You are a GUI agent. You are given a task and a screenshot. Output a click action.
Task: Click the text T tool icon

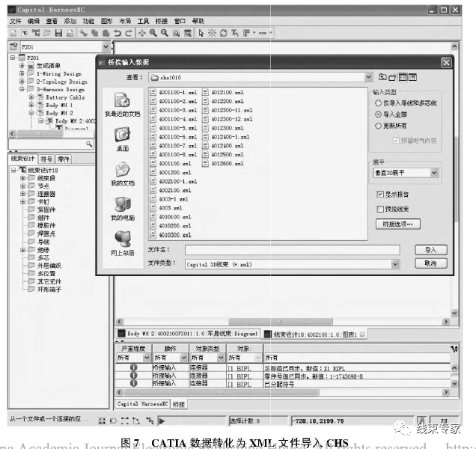click(235, 33)
